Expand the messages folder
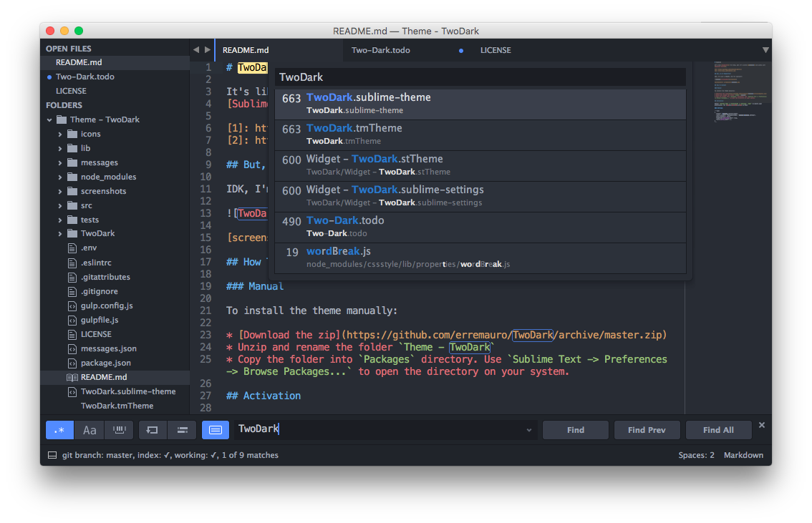The height and width of the screenshot is (523, 812). [x=60, y=163]
